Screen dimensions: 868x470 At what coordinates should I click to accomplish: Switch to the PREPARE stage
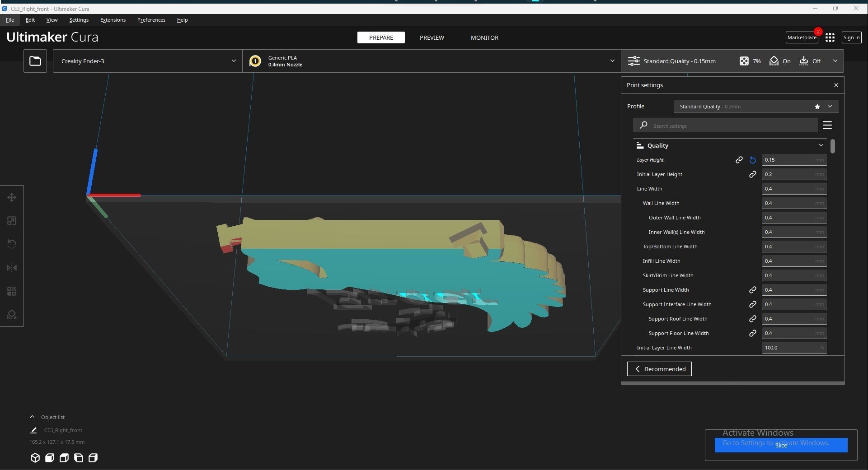[x=381, y=37]
